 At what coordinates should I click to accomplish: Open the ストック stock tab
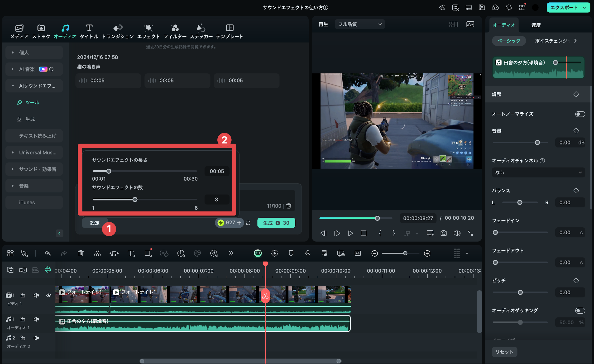[x=41, y=31]
